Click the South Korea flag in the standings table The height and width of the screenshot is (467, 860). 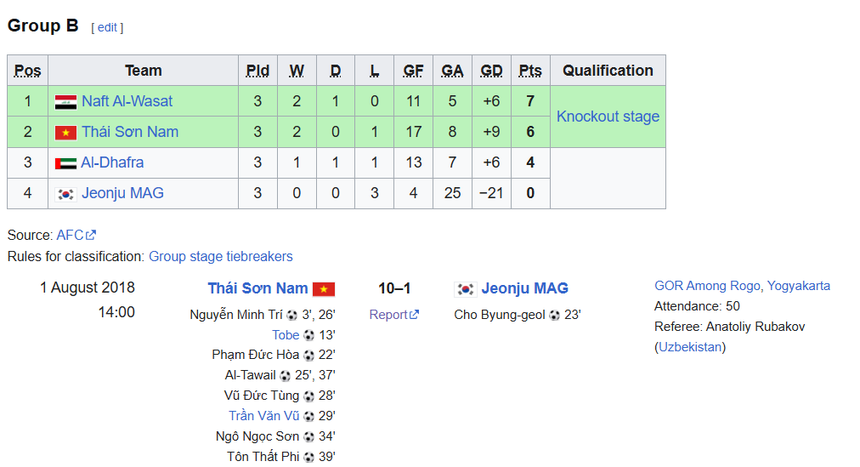click(x=65, y=194)
